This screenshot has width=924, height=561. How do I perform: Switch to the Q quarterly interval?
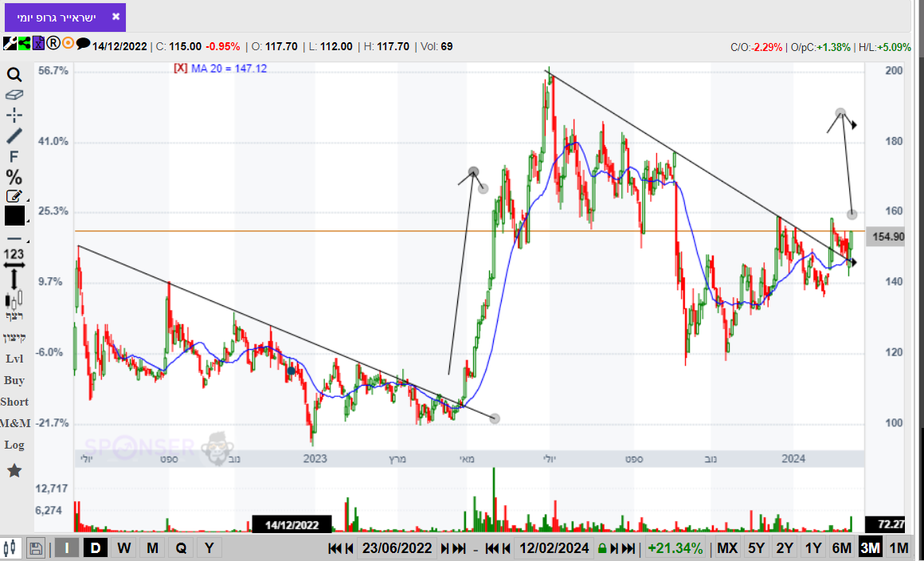pos(181,547)
